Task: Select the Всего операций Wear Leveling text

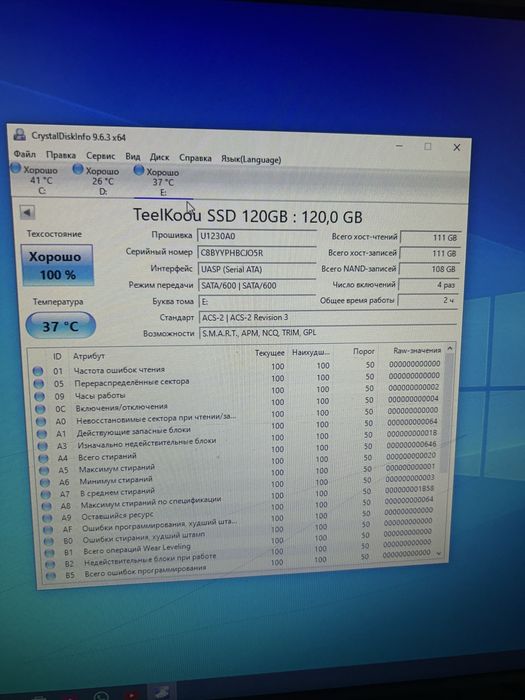Action: point(137,549)
